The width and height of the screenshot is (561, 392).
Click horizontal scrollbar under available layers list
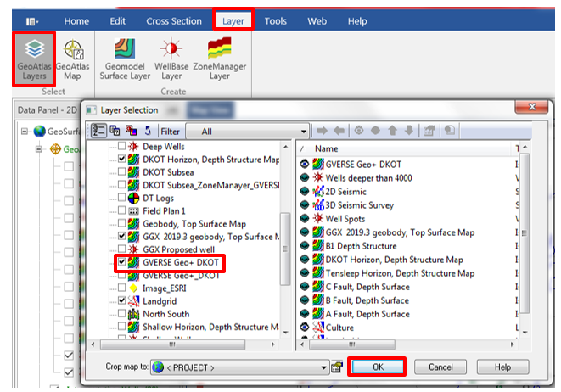point(172,344)
